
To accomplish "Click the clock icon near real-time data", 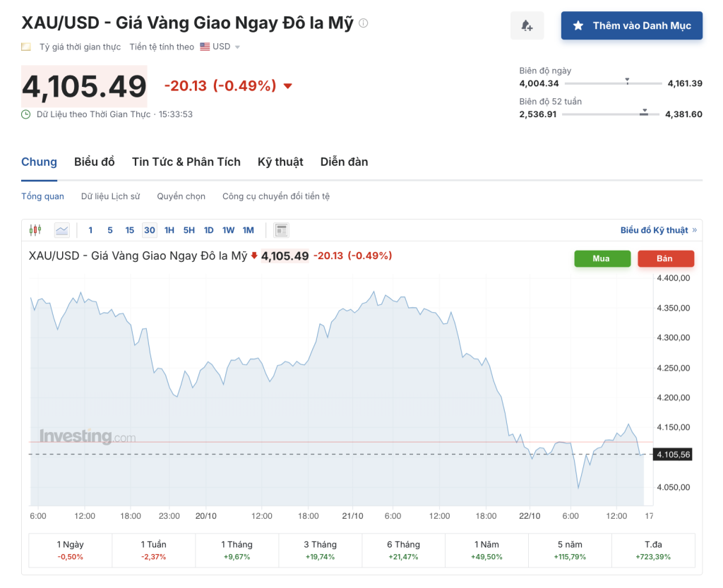I will (26, 114).
